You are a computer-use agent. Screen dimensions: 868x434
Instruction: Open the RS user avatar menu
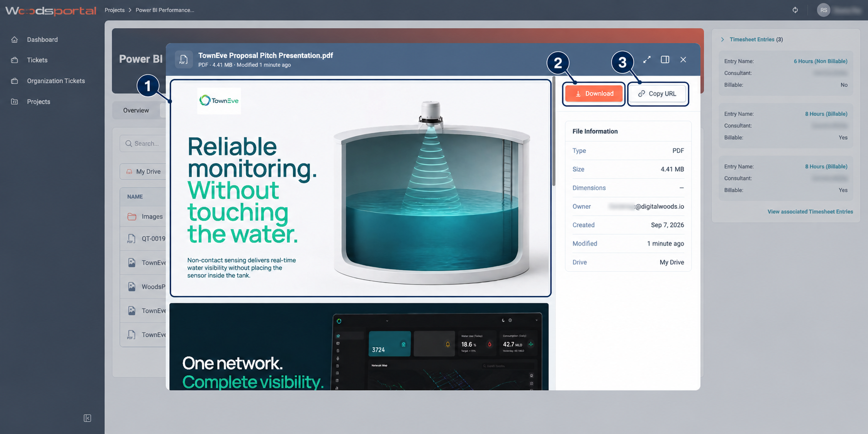click(823, 10)
